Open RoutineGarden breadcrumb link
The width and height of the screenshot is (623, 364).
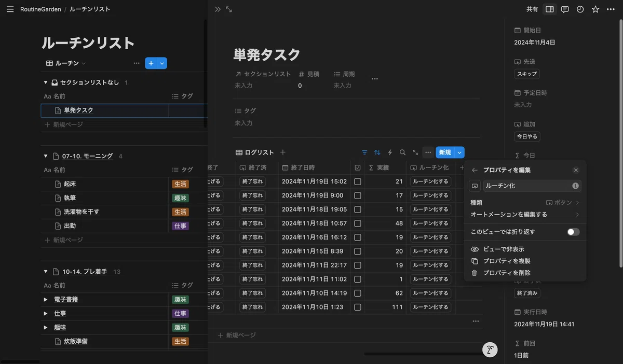pos(40,9)
